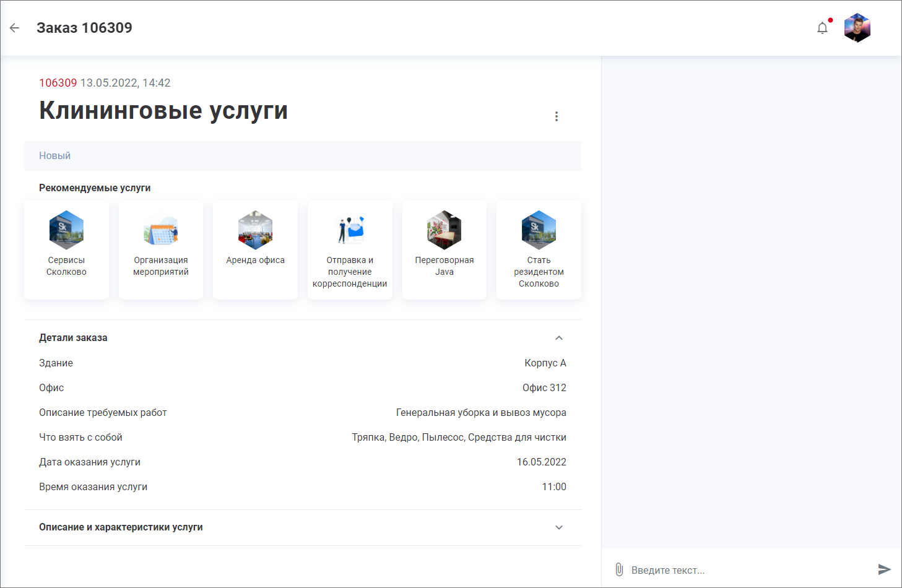Click the Сервисы Сколково hexagon icon

[66, 230]
